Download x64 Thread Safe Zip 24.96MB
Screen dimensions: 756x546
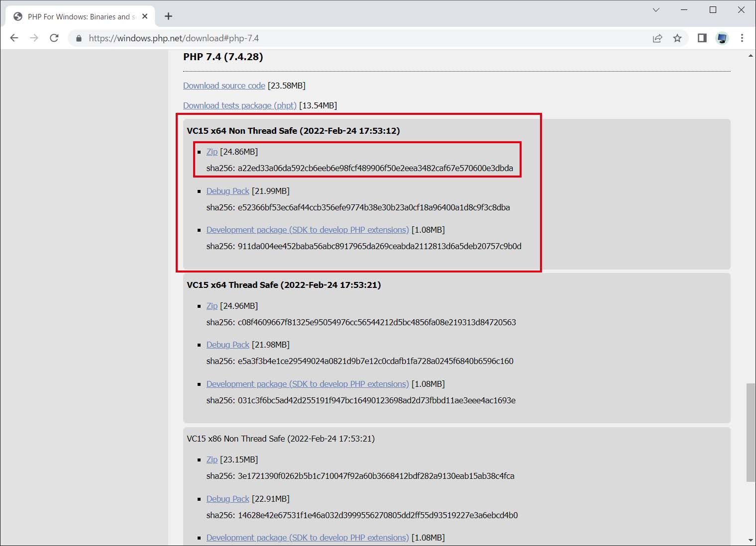tap(212, 306)
